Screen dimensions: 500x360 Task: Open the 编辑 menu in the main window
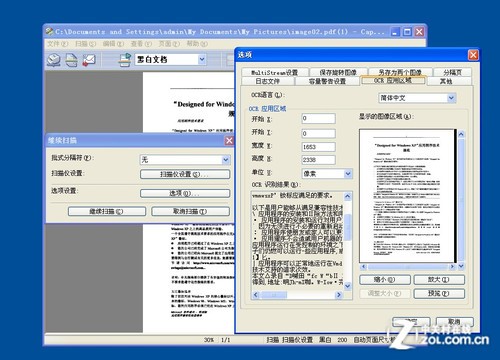[x=113, y=44]
